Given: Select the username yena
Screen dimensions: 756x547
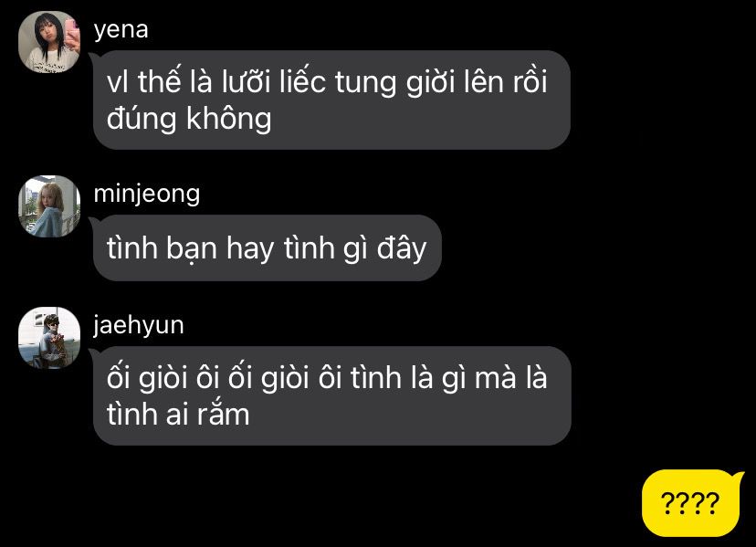Looking at the screenshot, I should (121, 30).
